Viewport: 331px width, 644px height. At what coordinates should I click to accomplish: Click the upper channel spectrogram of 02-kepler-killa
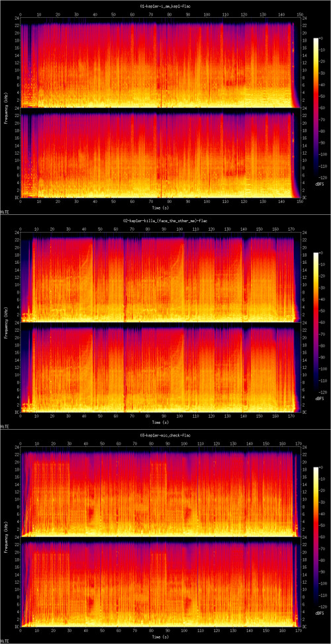(160, 277)
